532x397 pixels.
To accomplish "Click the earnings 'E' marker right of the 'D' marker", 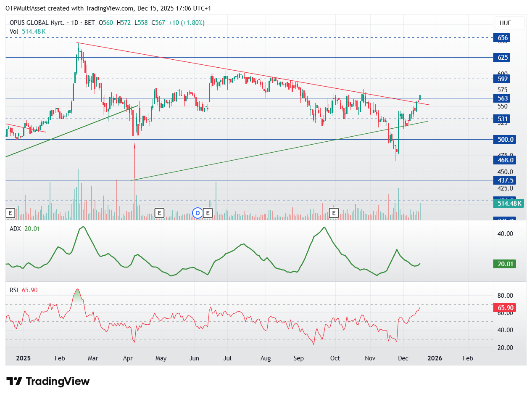I will (x=208, y=213).
